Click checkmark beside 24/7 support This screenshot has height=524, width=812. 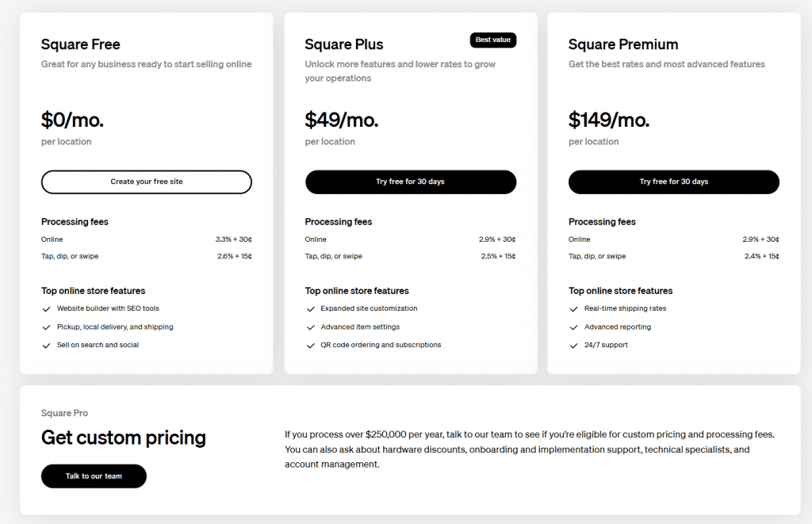point(573,346)
